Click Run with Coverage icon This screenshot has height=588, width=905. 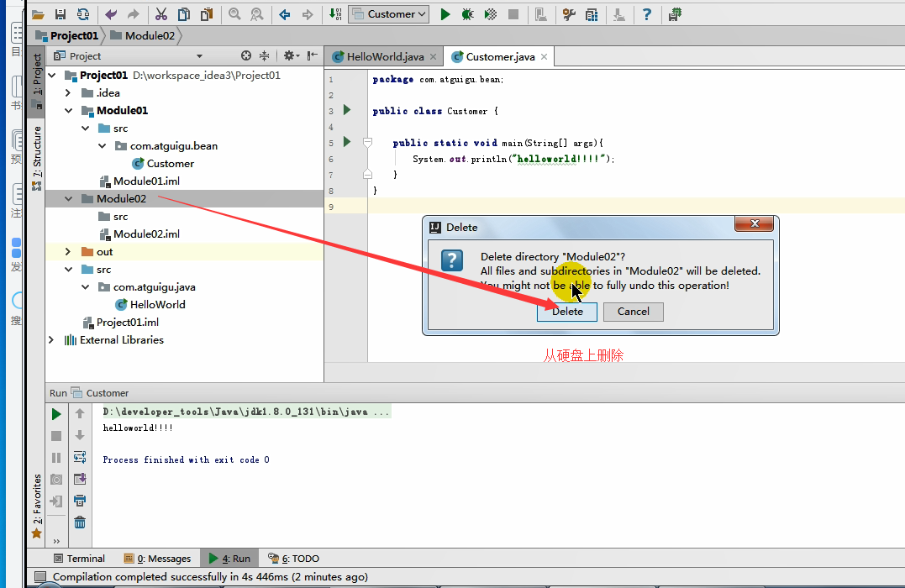tap(491, 14)
